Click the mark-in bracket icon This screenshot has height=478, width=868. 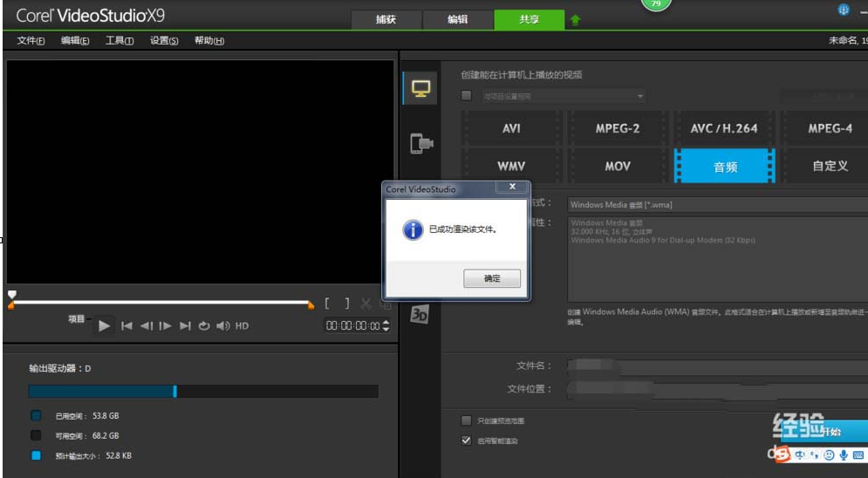(x=328, y=304)
